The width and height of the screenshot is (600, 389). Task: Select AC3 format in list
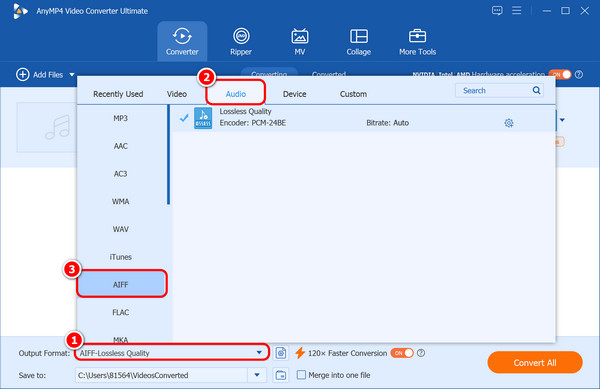click(x=121, y=174)
